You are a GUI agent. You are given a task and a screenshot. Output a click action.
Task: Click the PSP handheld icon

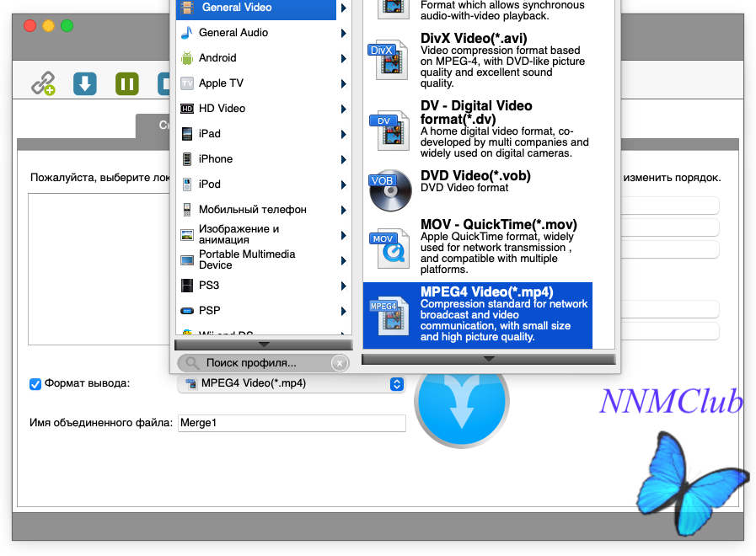click(187, 311)
